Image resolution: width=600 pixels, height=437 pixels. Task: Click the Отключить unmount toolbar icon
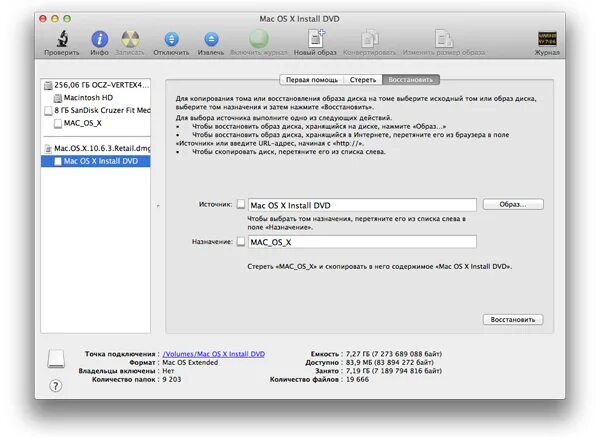[171, 39]
